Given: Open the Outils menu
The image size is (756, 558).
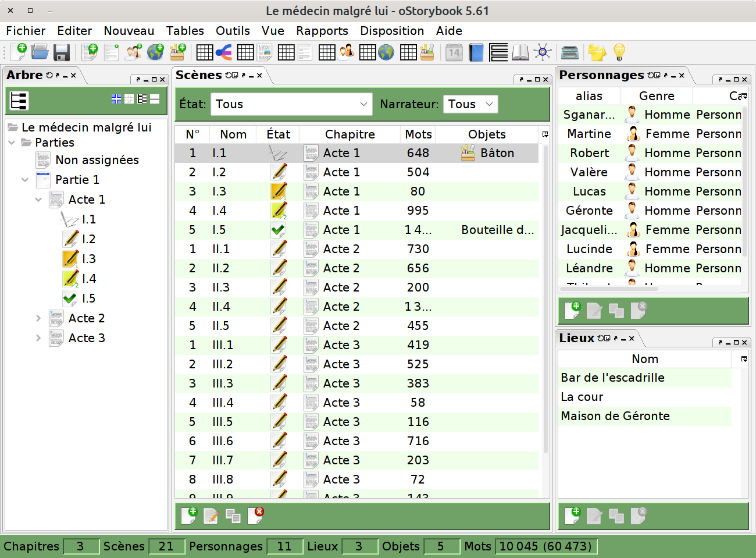Looking at the screenshot, I should click(x=233, y=31).
